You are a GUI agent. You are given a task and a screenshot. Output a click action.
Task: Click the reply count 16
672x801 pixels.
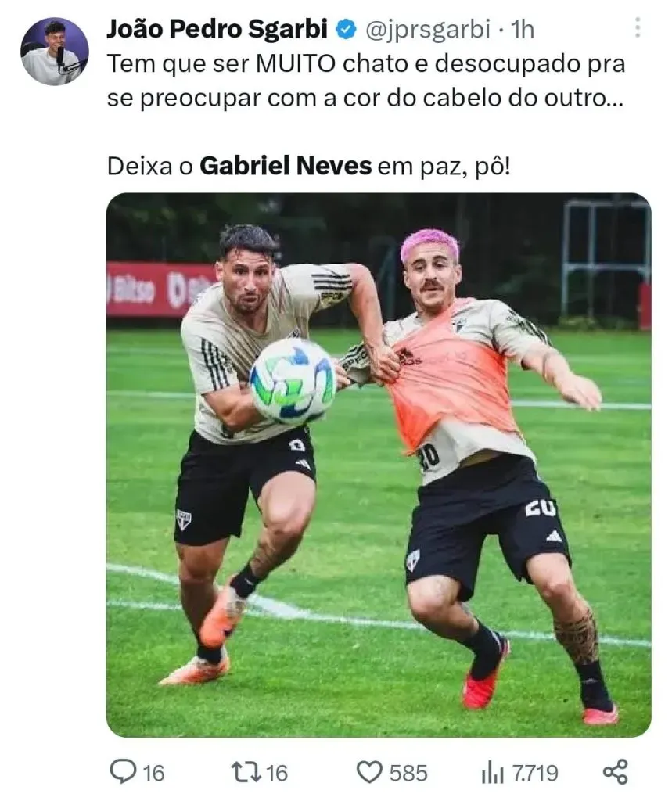[x=153, y=773]
